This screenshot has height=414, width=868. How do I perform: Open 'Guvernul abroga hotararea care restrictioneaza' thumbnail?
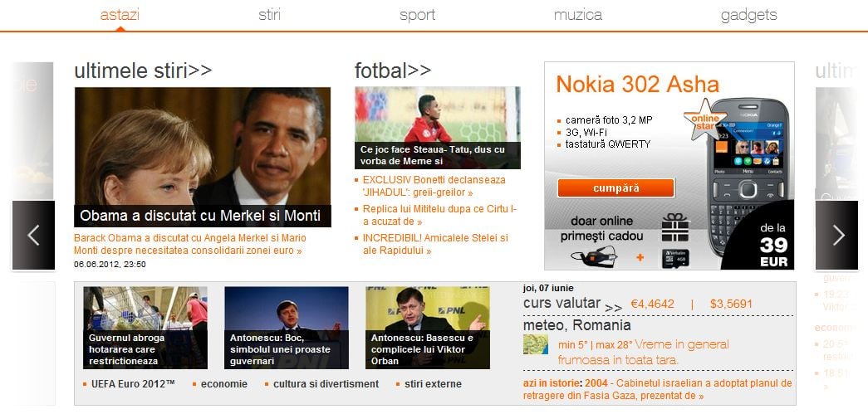145,327
